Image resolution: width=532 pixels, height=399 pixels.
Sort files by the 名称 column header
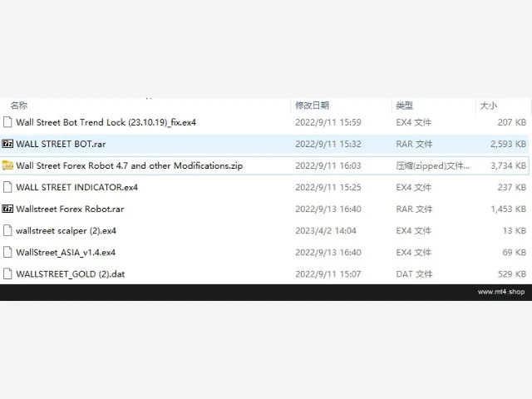click(18, 106)
